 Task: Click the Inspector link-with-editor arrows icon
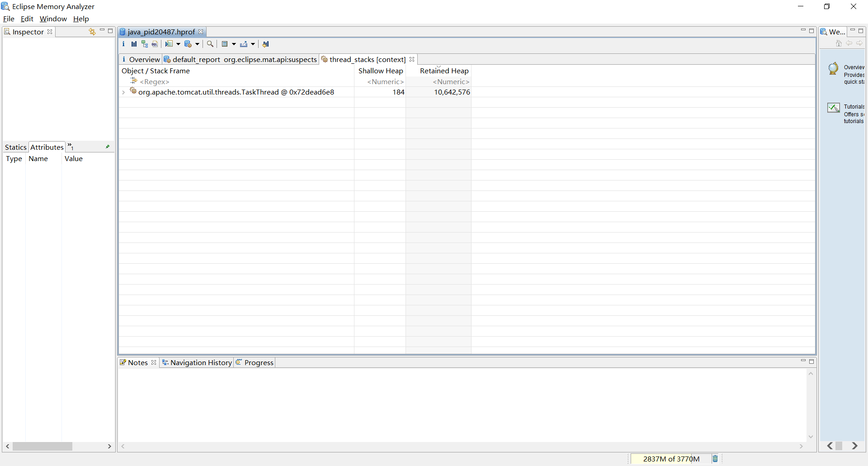[92, 32]
